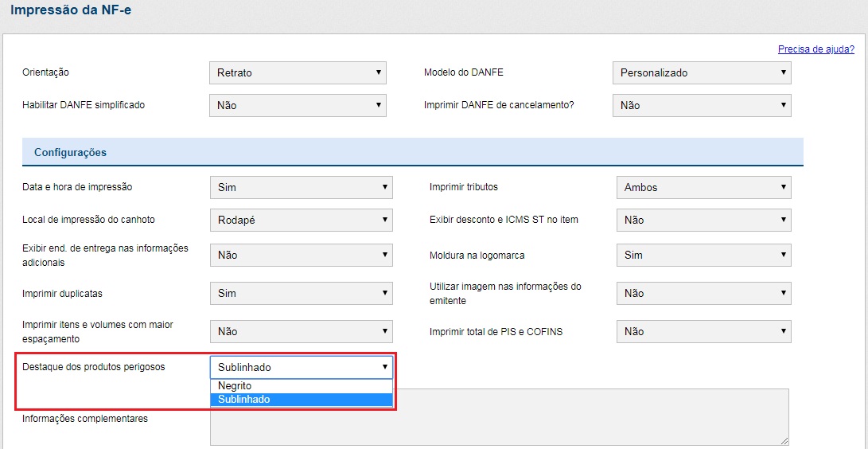
Task: Collapse the Destaque dos produtos perigosos dropdown
Action: coord(301,367)
